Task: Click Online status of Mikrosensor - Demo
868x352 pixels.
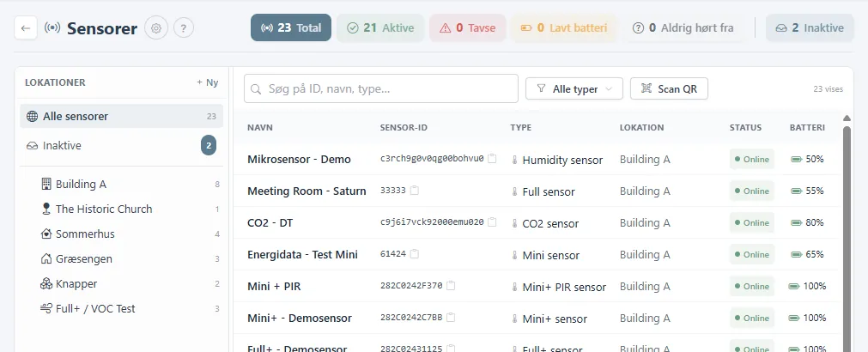Action: (752, 160)
